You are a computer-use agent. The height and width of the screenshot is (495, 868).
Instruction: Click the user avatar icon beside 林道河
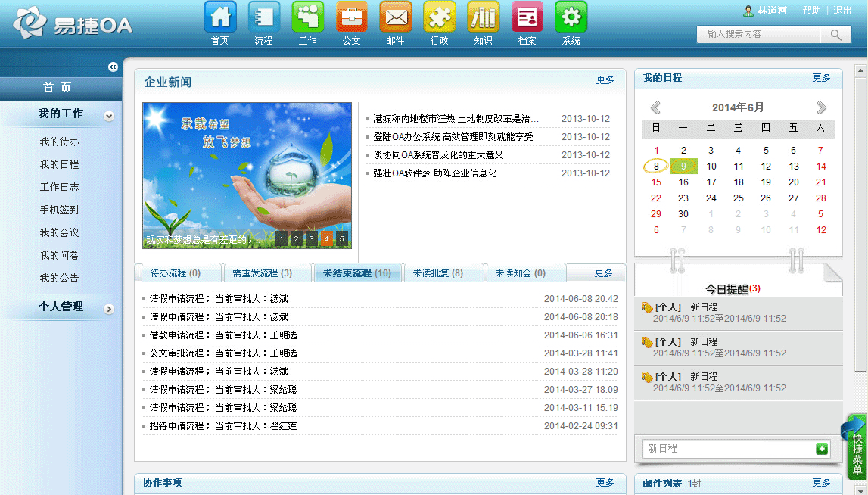pos(748,11)
